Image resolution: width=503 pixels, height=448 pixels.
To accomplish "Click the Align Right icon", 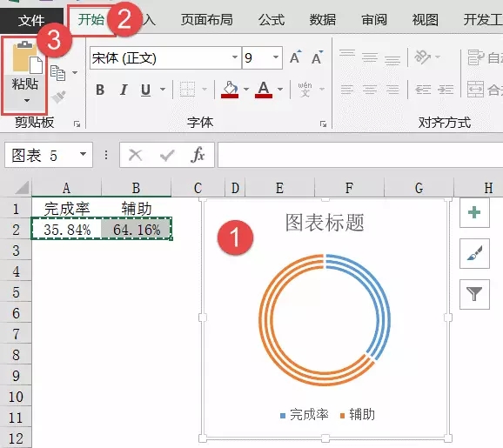I will point(392,89).
